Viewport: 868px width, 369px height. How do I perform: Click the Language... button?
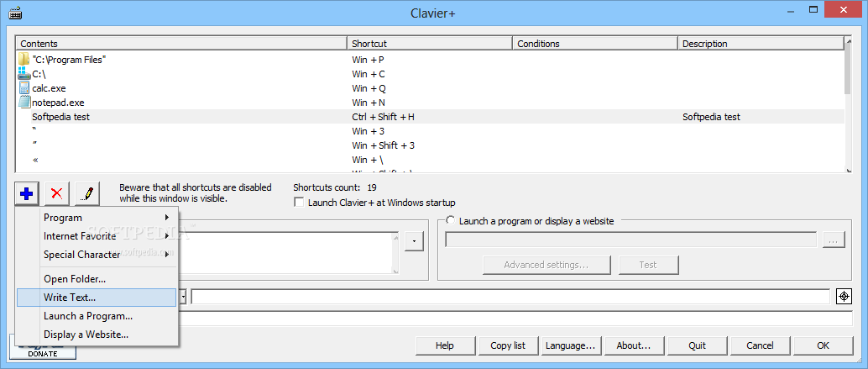pos(571,345)
